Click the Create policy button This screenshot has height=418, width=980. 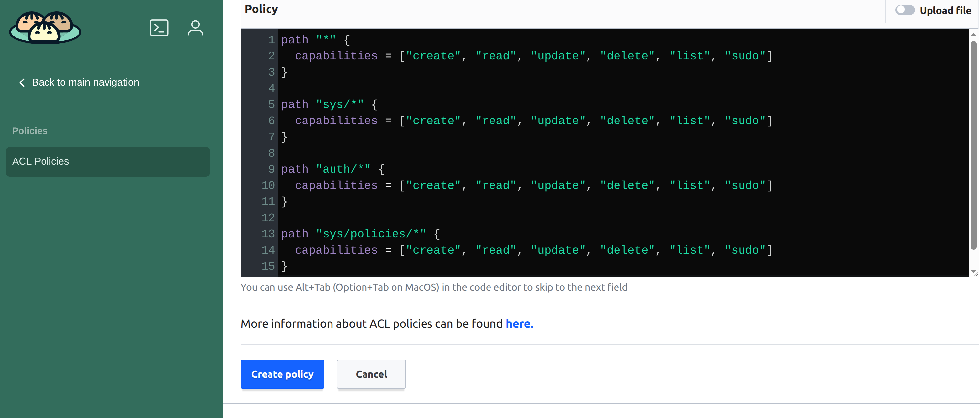click(282, 374)
